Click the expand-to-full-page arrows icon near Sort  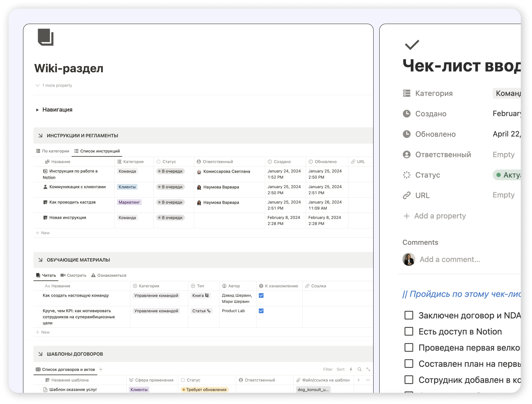pyautogui.click(x=368, y=369)
